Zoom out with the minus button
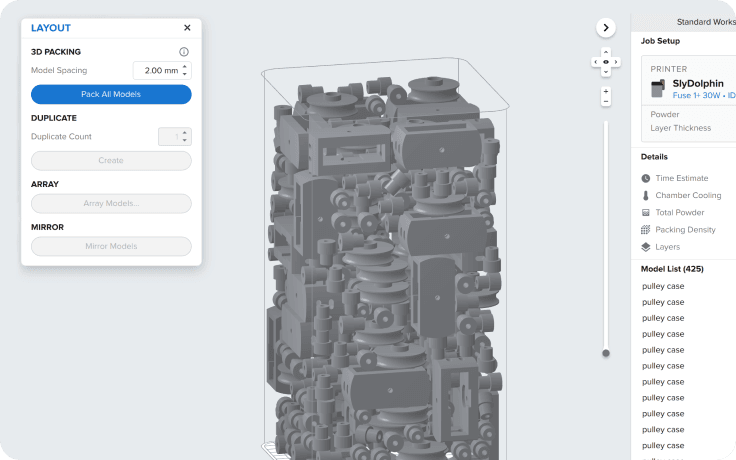736x460 pixels. (606, 101)
